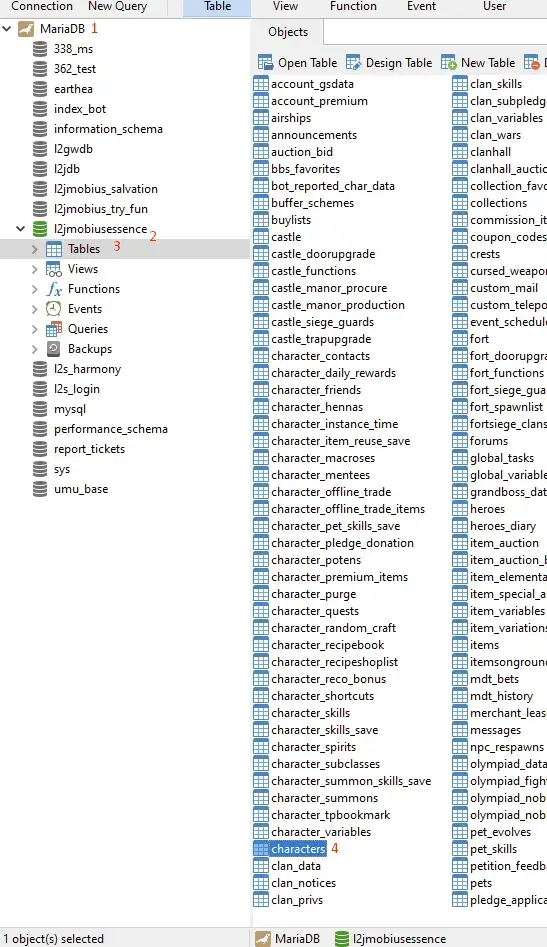The image size is (547, 947).
Task: Click New Query in the top bar
Action: coord(117,7)
